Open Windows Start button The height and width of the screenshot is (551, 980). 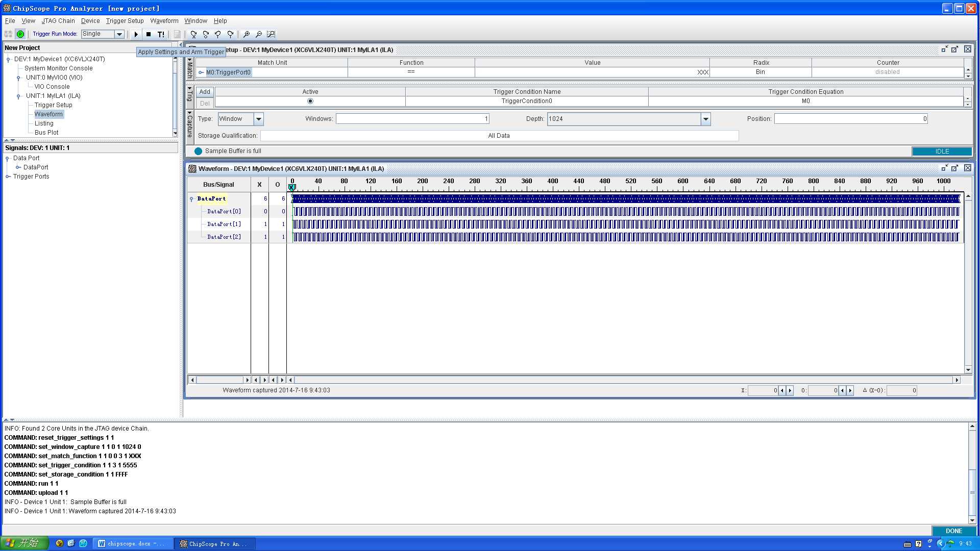pos(24,543)
